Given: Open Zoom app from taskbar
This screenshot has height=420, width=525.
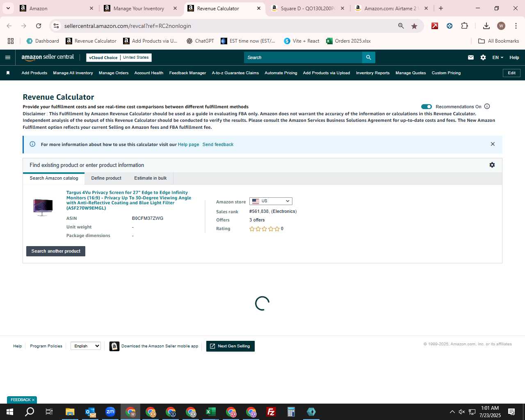Looking at the screenshot, I should pos(110,412).
